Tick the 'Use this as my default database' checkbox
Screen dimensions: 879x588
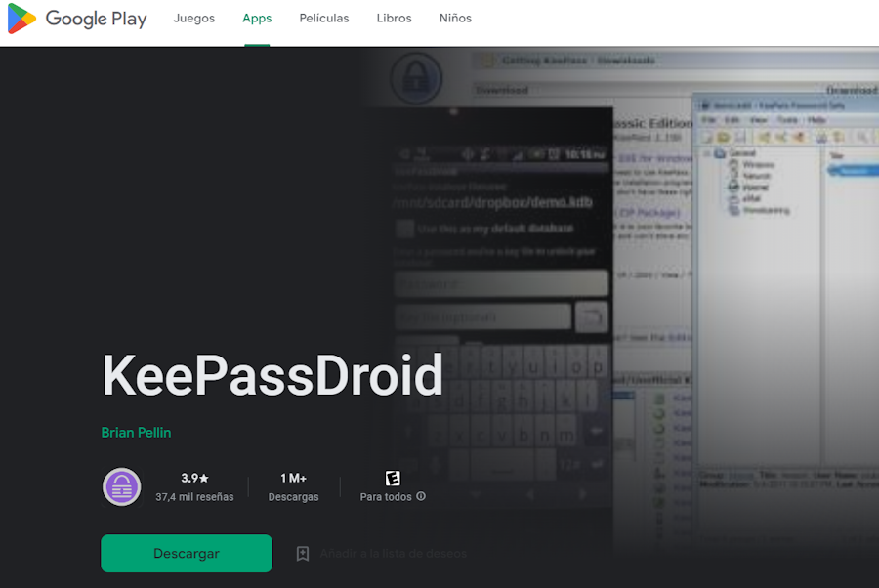(404, 230)
